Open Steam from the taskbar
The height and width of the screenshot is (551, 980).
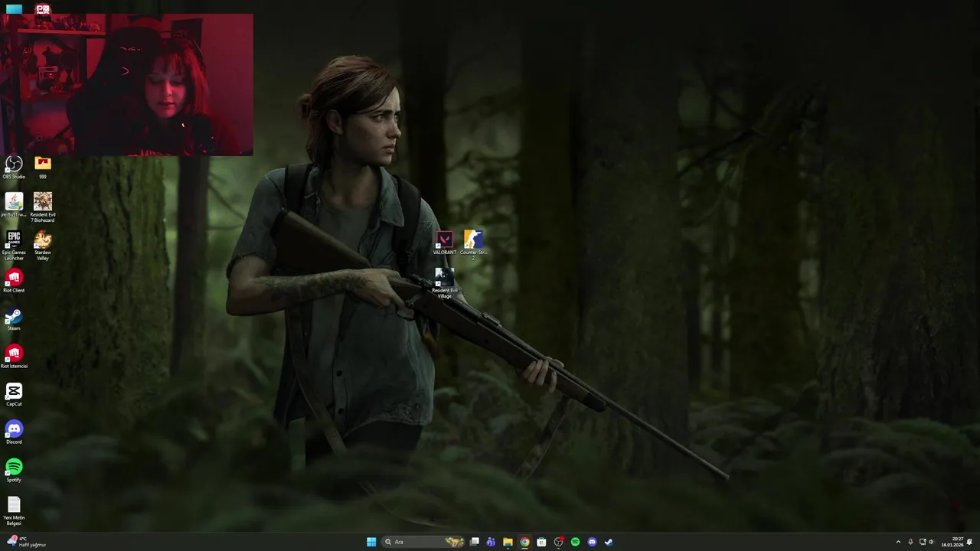[x=609, y=542]
